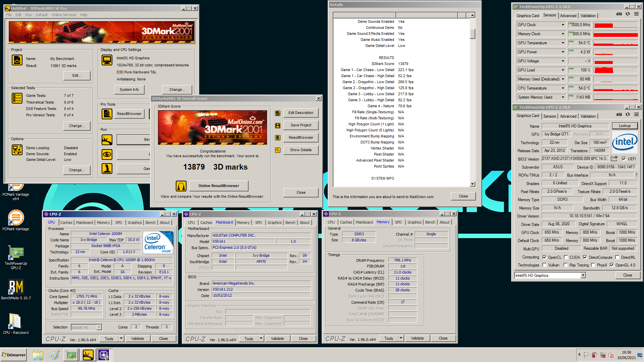
Task: Open BenchMate 0.10.7 desktop shortcut
Action: 16,290
